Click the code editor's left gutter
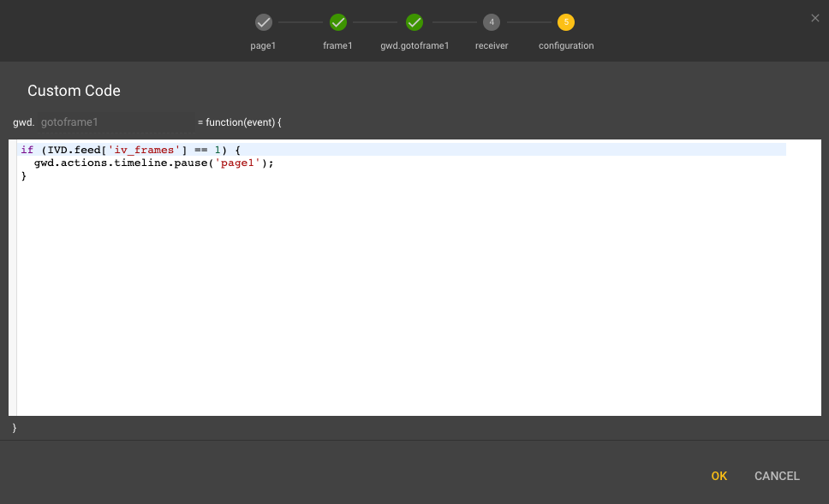This screenshot has height=504, width=829. click(x=12, y=274)
